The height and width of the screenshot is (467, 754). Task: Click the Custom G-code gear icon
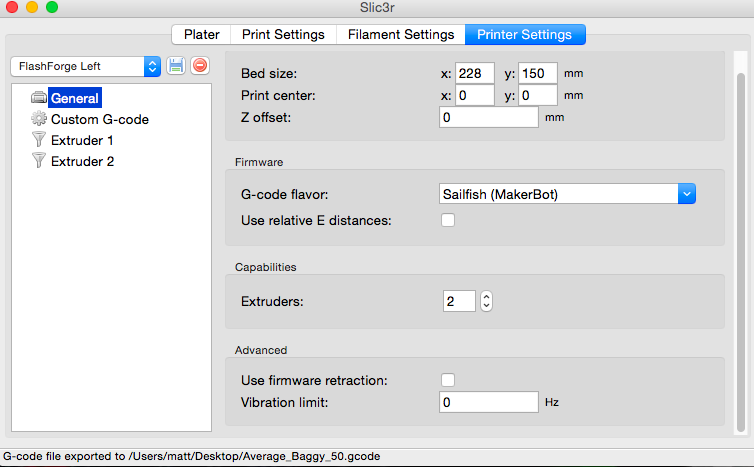click(39, 119)
